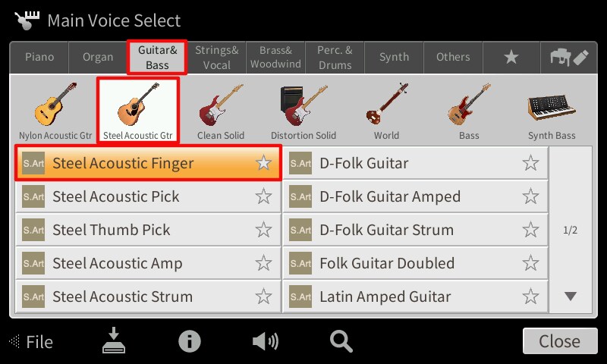
Task: Open the World instrument category
Action: (x=386, y=111)
